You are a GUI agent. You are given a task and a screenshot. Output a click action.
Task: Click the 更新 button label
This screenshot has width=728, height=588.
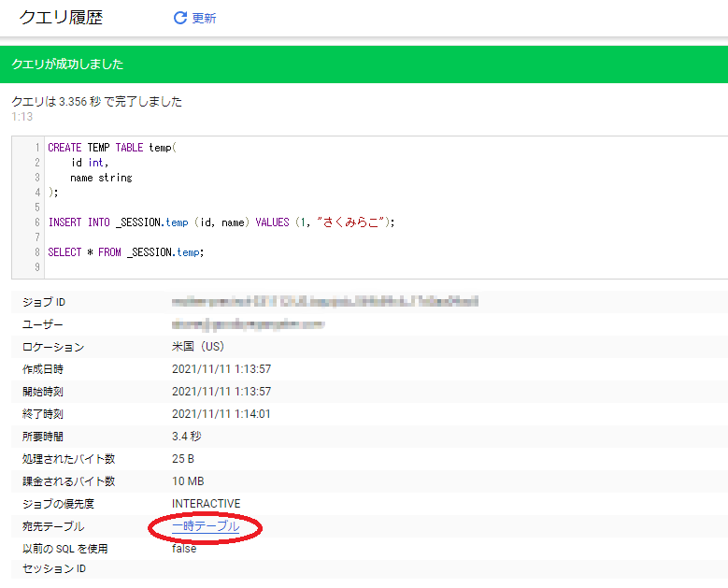tap(205, 18)
